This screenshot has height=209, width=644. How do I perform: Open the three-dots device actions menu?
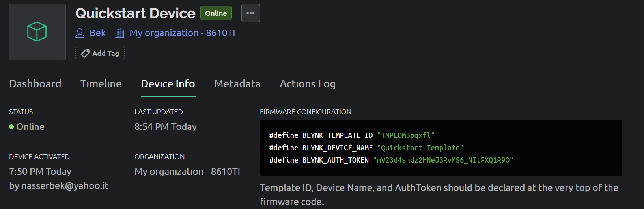tap(251, 13)
